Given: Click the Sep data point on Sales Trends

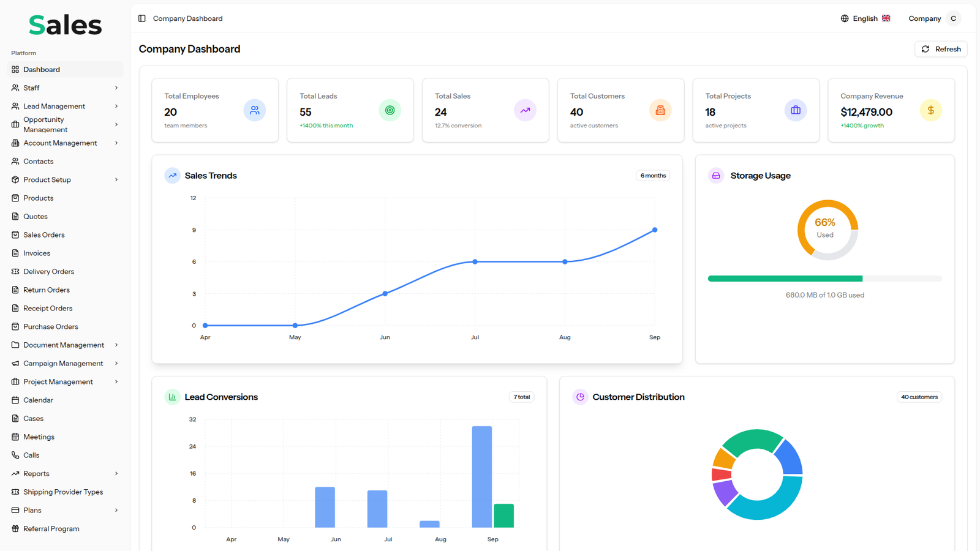Looking at the screenshot, I should pyautogui.click(x=655, y=230).
